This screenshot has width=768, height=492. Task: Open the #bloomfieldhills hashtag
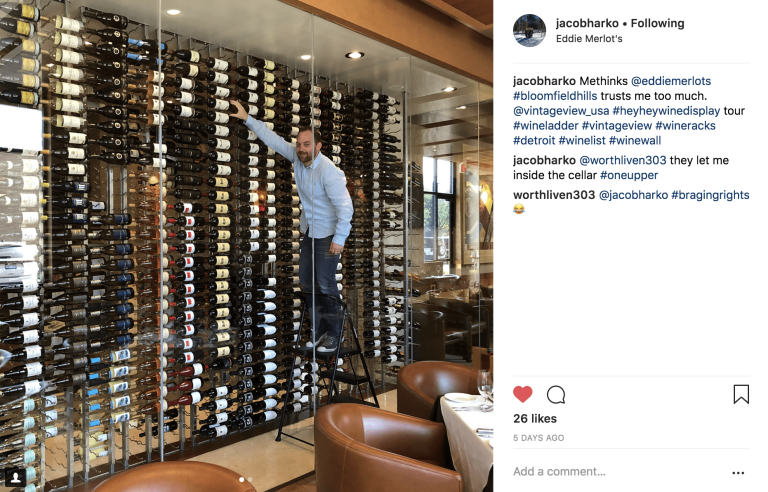(555, 96)
